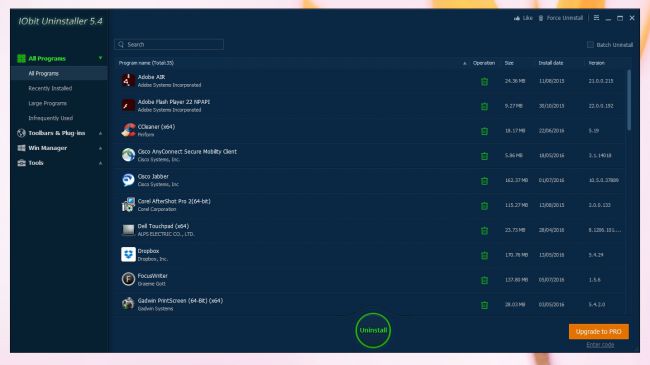Click the trash icon in Dropbox row
The height and width of the screenshot is (365, 650).
(x=484, y=256)
